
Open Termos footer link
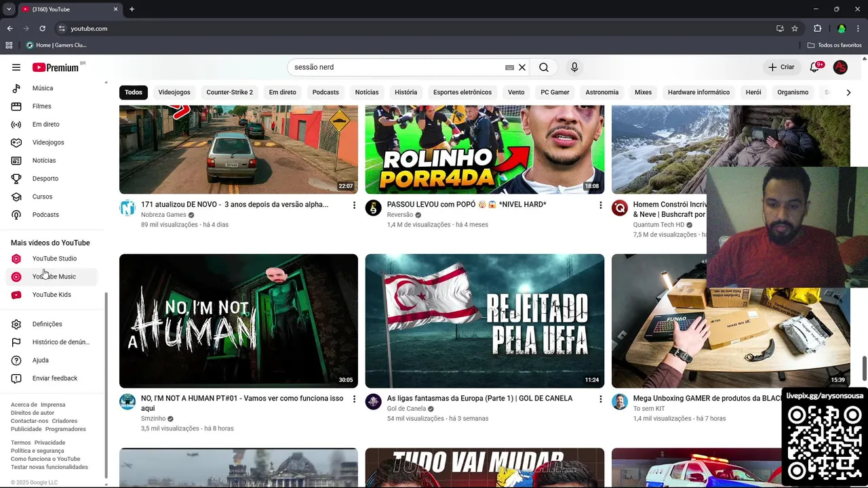pos(20,443)
